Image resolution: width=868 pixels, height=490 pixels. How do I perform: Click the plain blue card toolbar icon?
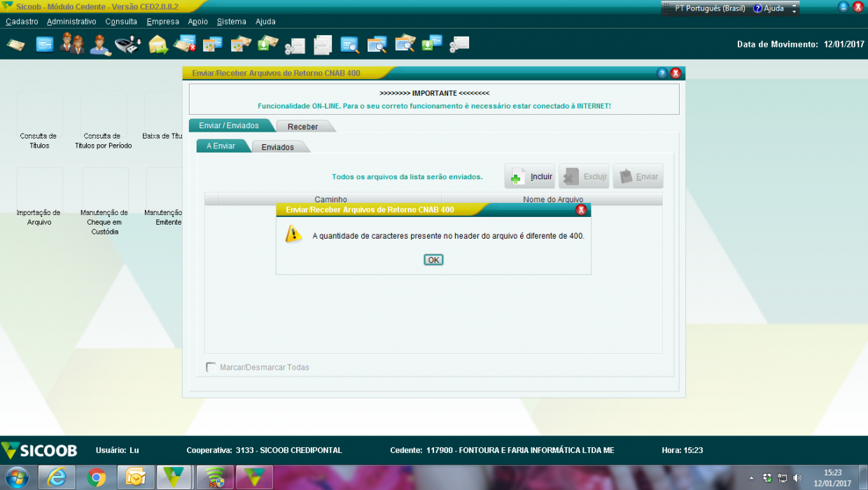[x=45, y=45]
